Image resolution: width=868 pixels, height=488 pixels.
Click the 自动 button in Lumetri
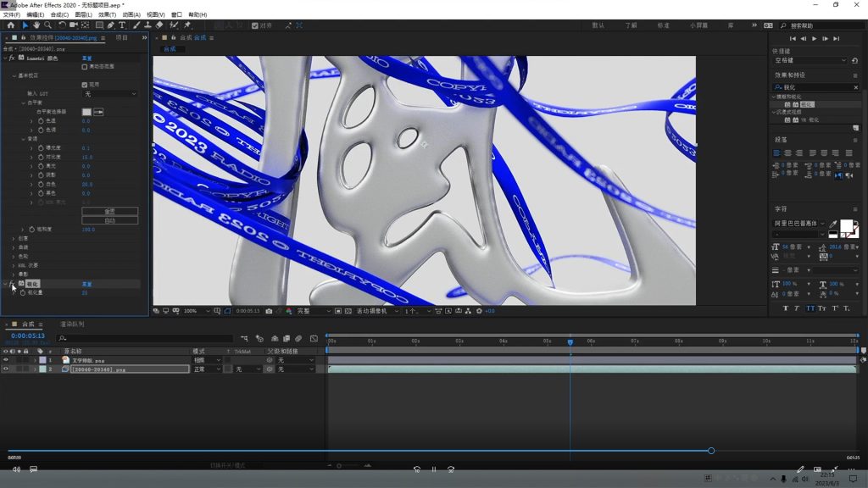[x=109, y=220]
